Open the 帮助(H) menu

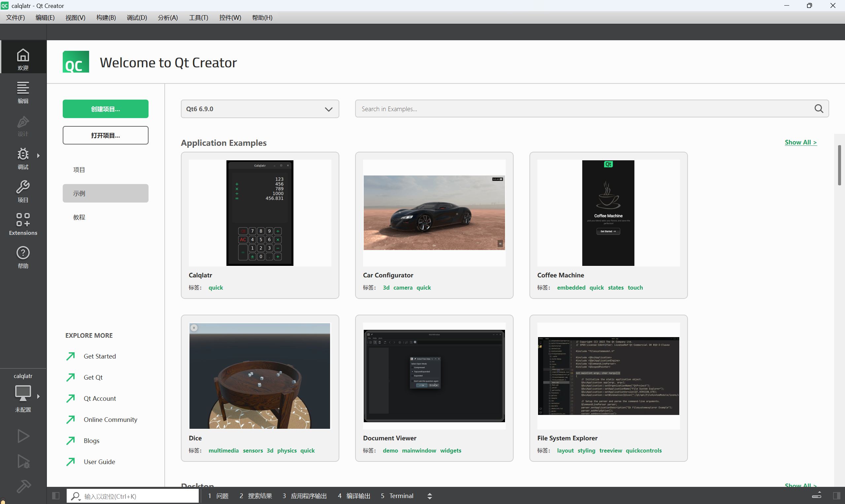click(x=262, y=18)
